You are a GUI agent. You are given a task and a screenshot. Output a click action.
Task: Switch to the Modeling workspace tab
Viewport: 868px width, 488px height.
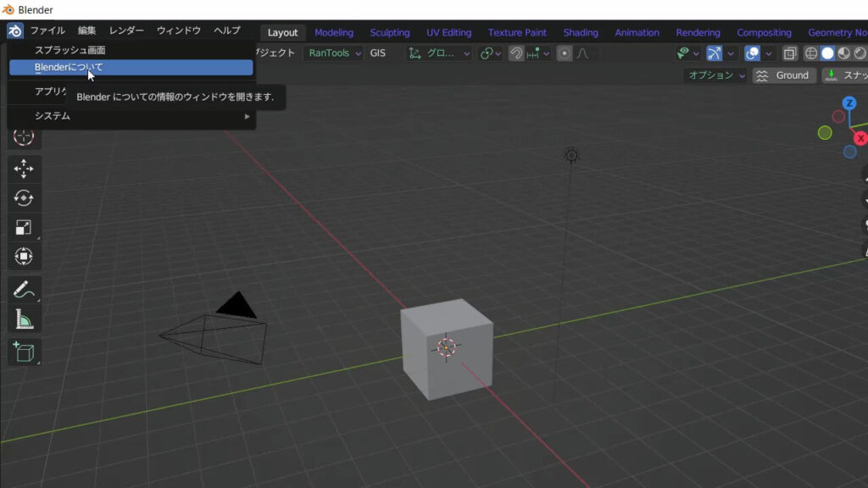tap(334, 33)
